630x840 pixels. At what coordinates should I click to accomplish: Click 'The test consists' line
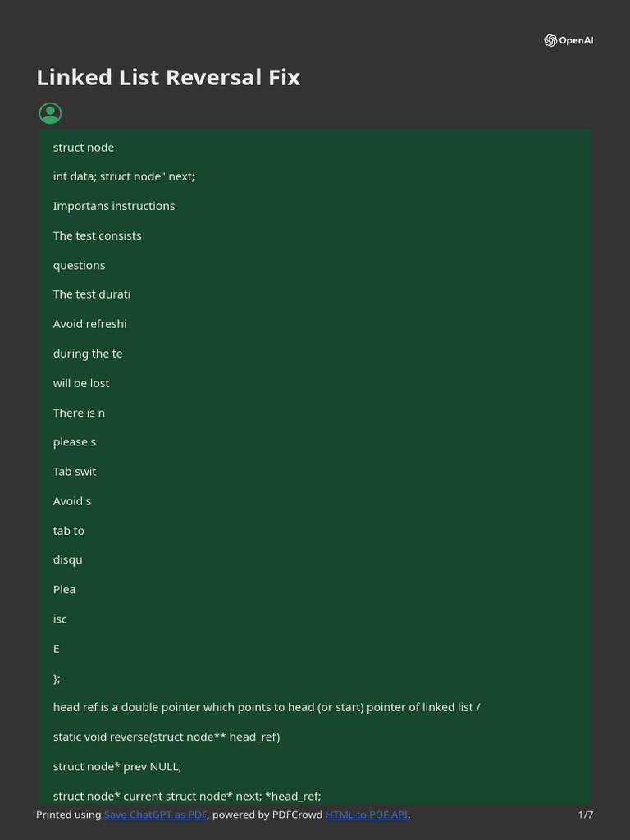coord(97,235)
